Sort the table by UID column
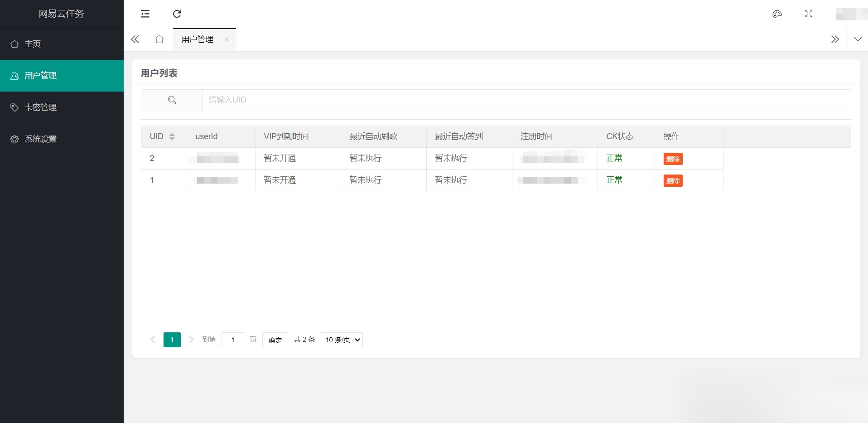868x423 pixels. (172, 136)
